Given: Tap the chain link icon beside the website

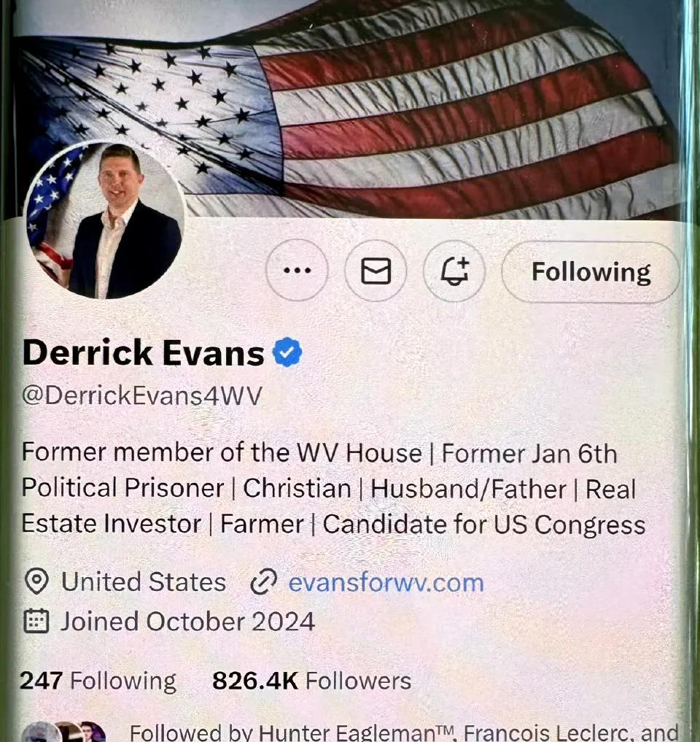Looking at the screenshot, I should pyautogui.click(x=263, y=582).
